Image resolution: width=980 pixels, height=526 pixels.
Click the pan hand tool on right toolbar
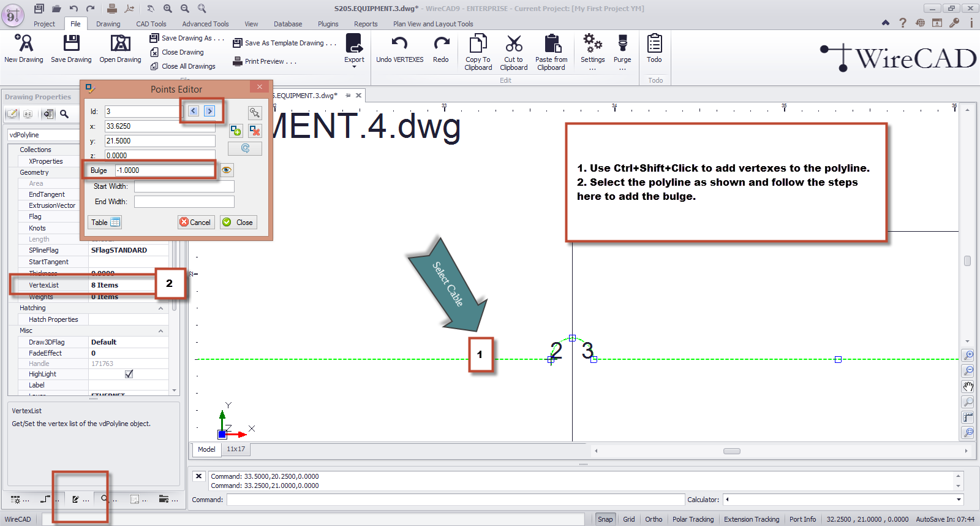coord(968,387)
